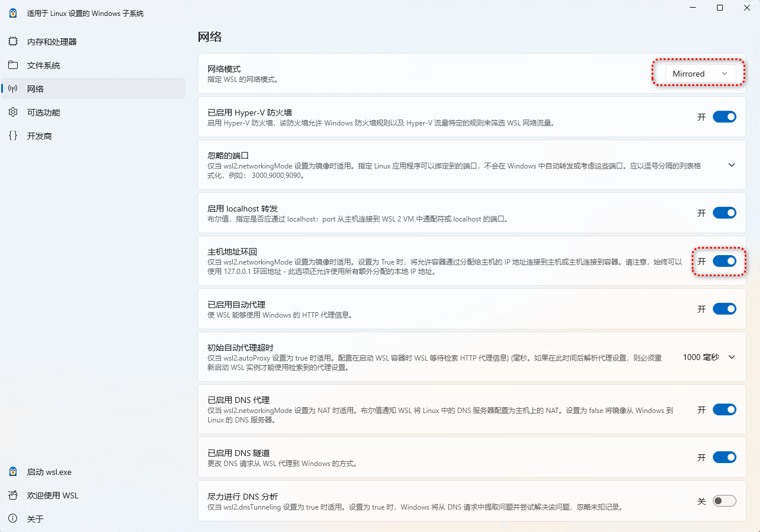
Task: Close the WSL settings window
Action: point(746,8)
